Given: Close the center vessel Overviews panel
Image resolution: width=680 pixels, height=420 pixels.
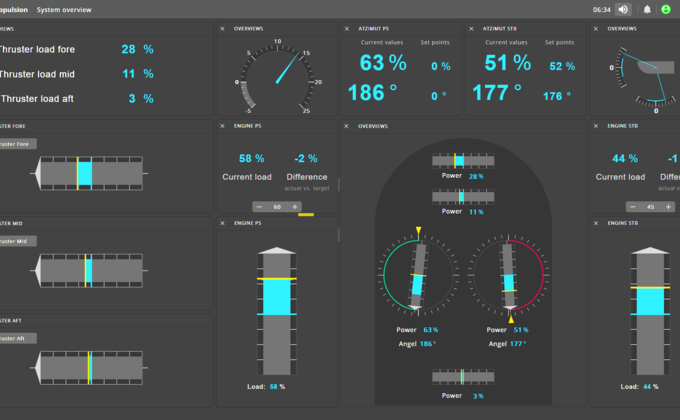Looking at the screenshot, I should (348, 126).
